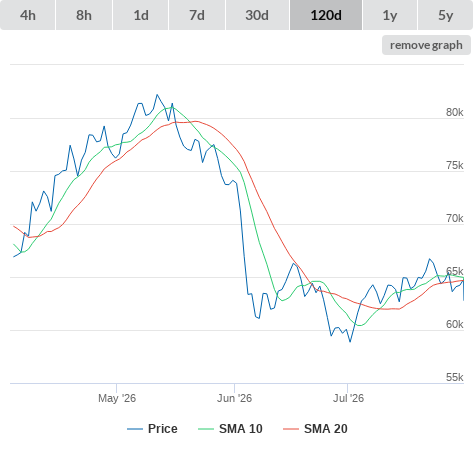Click the Jul '26 axis label
This screenshot has height=455, width=474.
348,398
